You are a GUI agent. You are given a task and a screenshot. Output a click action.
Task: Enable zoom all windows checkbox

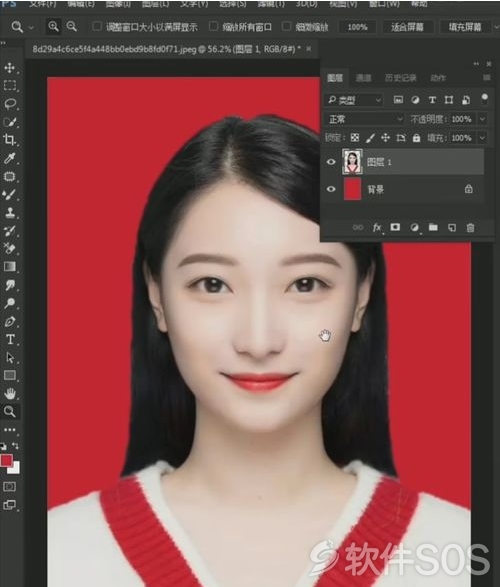point(213,26)
